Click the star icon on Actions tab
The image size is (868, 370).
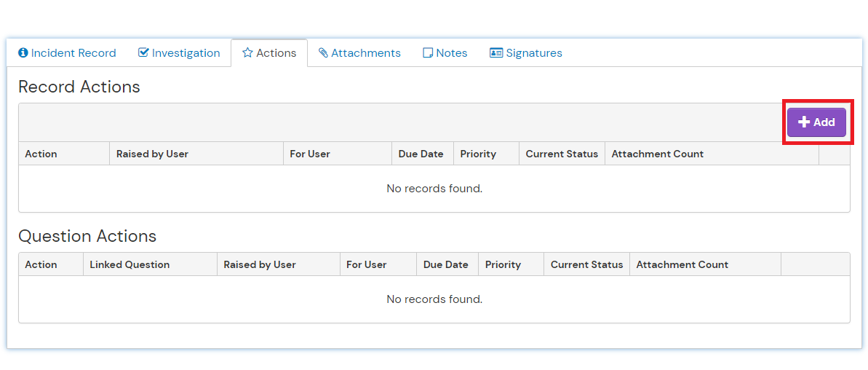pyautogui.click(x=247, y=53)
